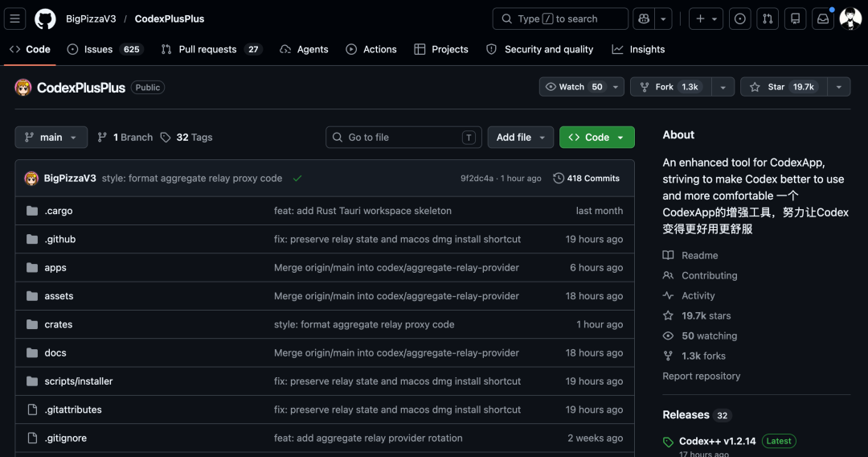Image resolution: width=868 pixels, height=457 pixels.
Task: Open the 32 Tags link
Action: [x=186, y=138]
